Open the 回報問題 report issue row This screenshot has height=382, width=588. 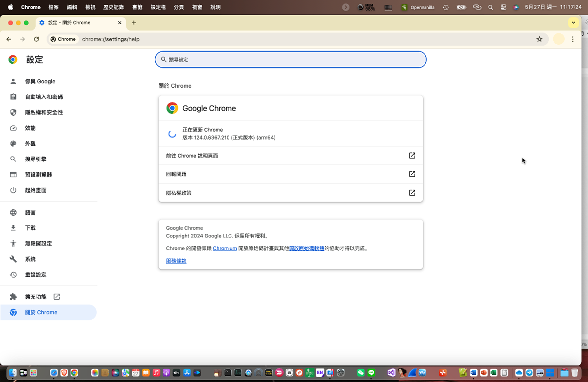[x=291, y=174]
